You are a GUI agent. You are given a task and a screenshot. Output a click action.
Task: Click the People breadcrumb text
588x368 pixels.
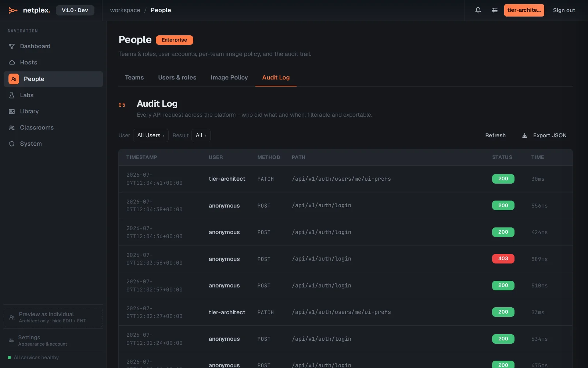tap(161, 10)
